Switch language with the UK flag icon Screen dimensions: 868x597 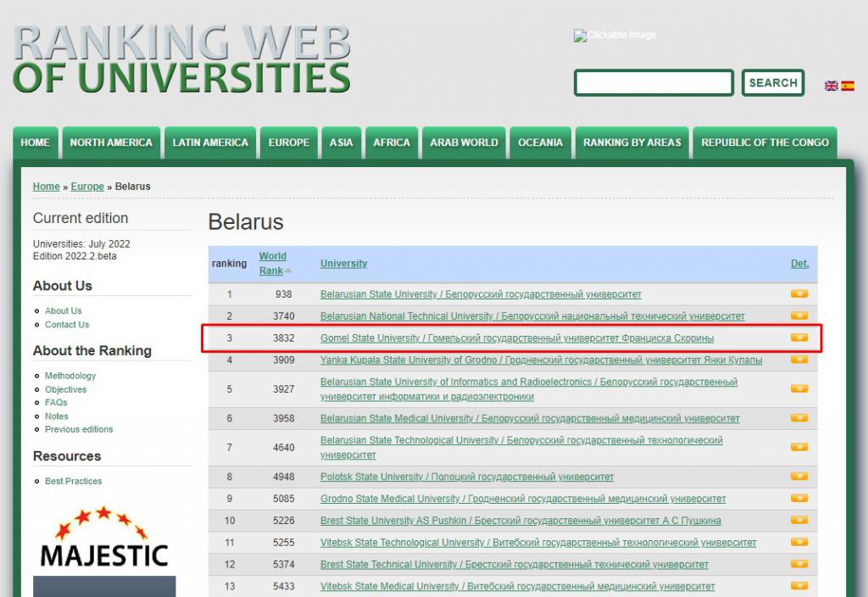click(x=831, y=86)
